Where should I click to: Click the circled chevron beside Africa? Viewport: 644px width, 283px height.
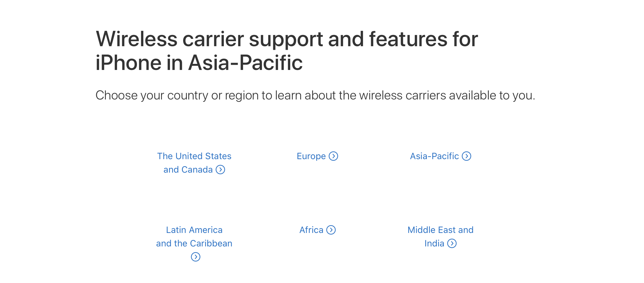pos(331,230)
